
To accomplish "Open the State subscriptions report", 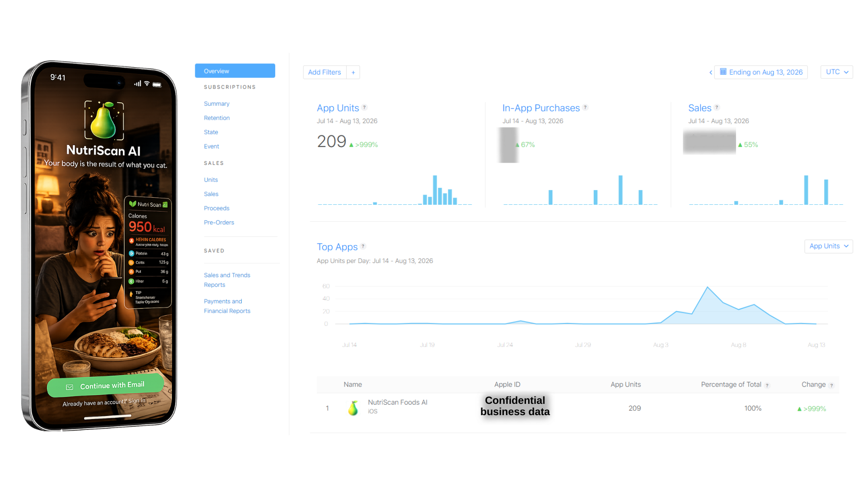I will pyautogui.click(x=211, y=132).
